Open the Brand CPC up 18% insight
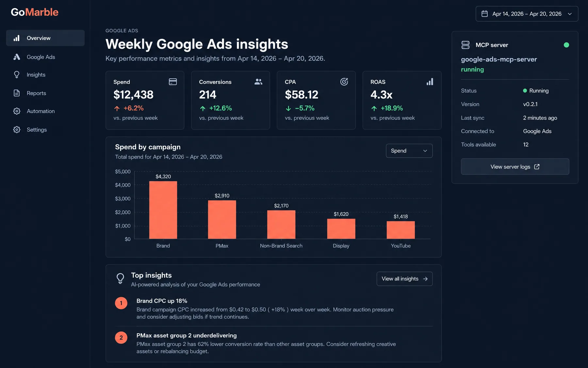Image resolution: width=588 pixels, height=368 pixels. pyautogui.click(x=162, y=301)
